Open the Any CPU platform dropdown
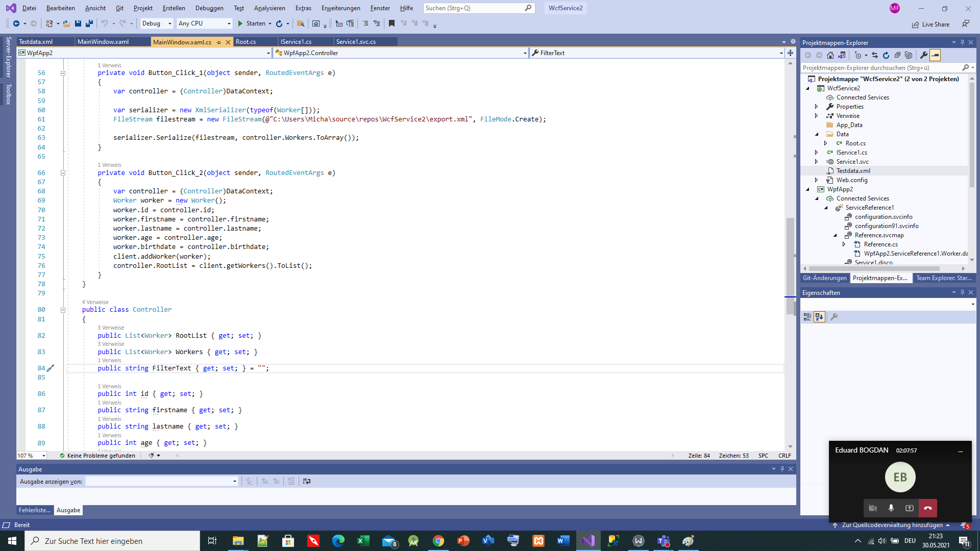980x551 pixels. tap(204, 23)
